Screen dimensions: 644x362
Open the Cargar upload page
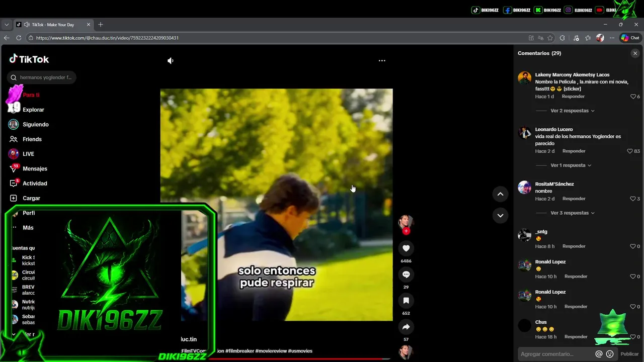(31, 198)
